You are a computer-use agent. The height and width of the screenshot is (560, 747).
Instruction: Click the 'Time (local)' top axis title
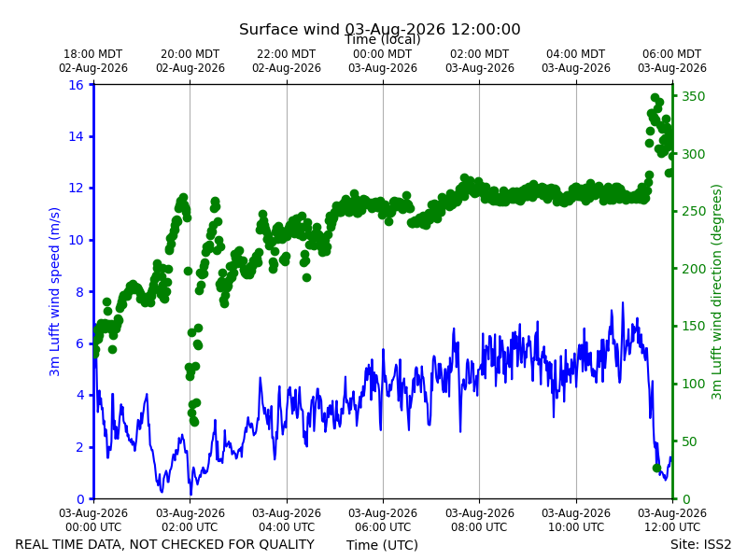click(383, 39)
